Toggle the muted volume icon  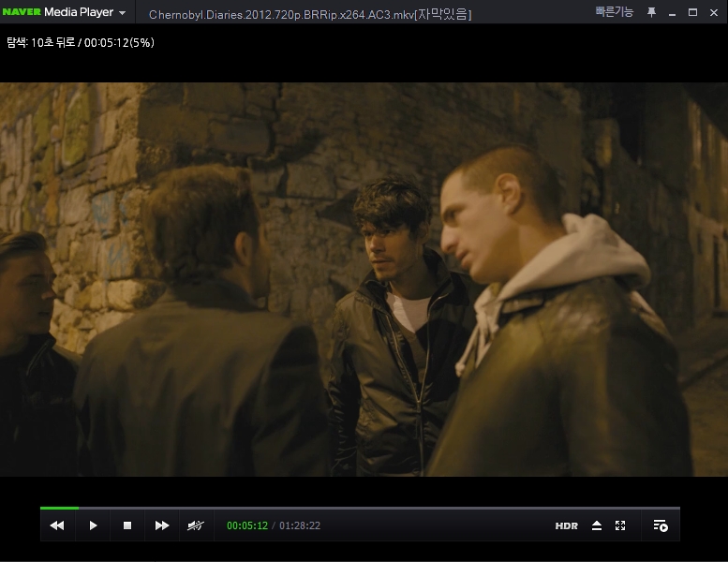point(196,525)
